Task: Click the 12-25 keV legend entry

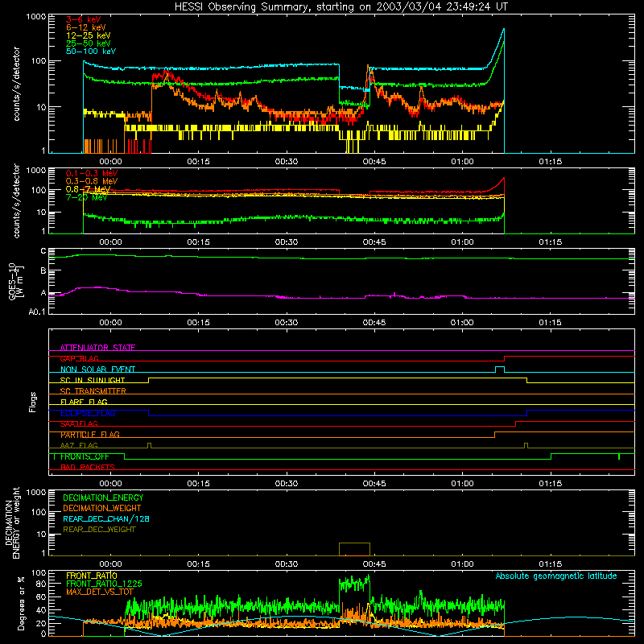Action: click(89, 35)
